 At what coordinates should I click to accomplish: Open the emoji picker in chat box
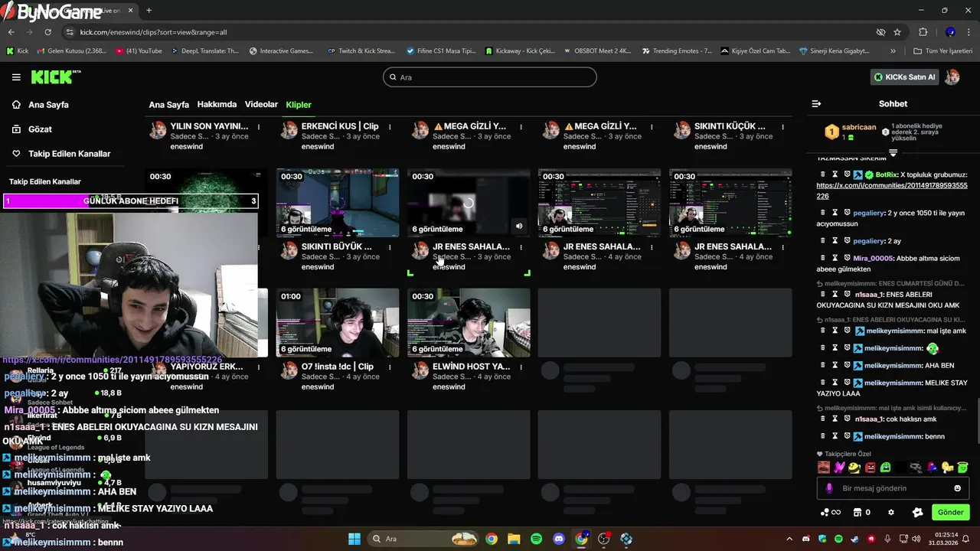tap(957, 488)
